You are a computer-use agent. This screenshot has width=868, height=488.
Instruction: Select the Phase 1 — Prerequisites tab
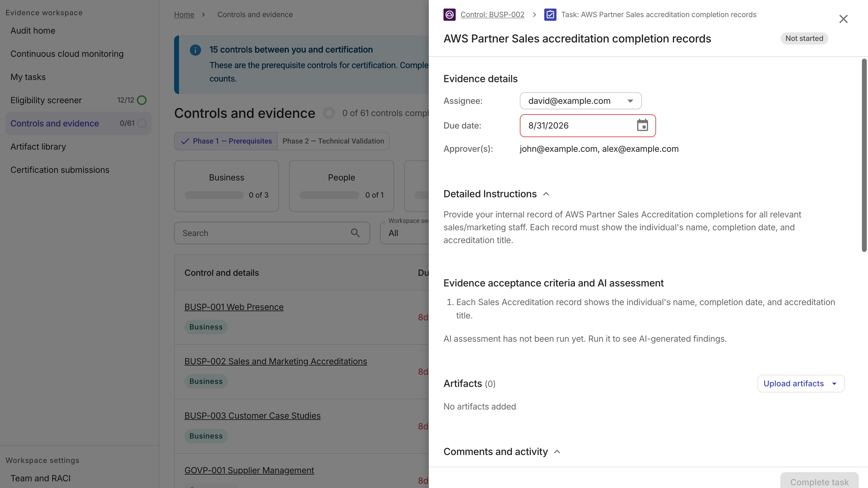[x=226, y=141]
